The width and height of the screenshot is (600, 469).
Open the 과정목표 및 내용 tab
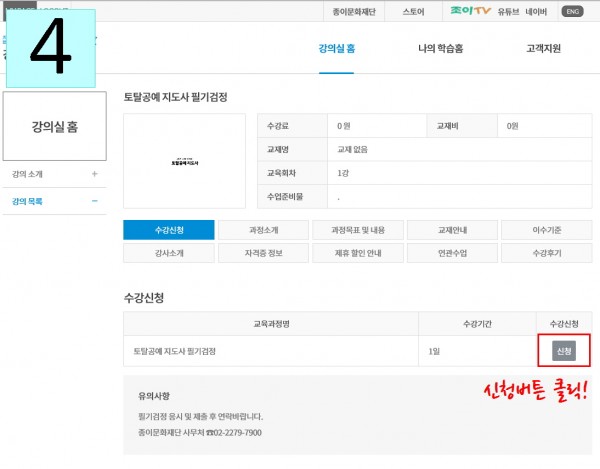click(x=357, y=230)
